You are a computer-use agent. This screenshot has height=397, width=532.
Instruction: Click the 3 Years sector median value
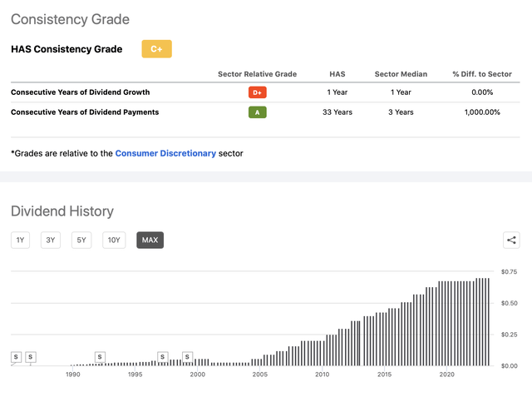click(x=401, y=112)
